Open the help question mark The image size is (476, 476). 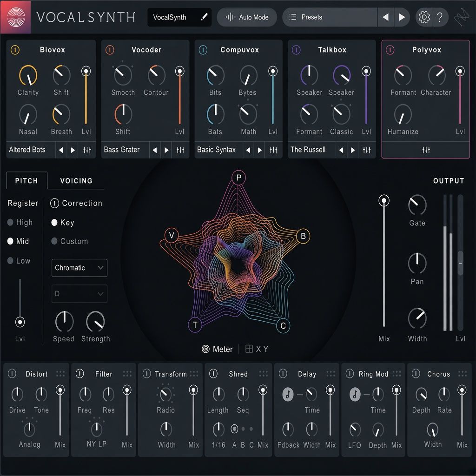440,17
